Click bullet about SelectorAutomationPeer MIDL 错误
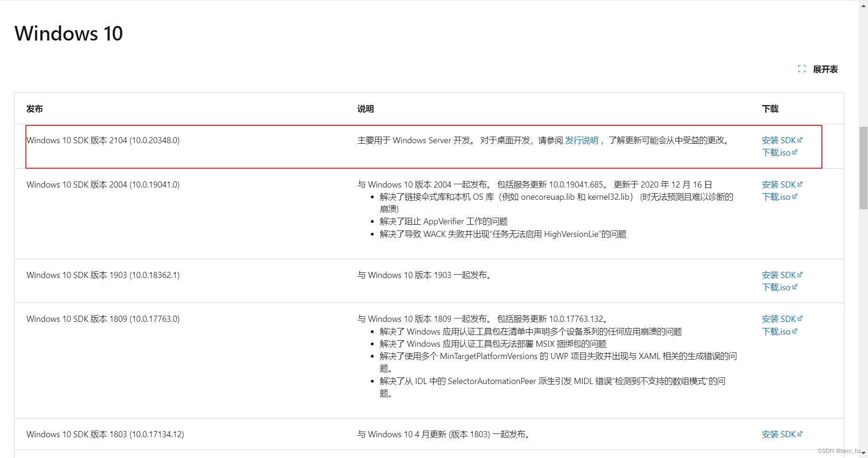The height and width of the screenshot is (458, 868). [553, 387]
